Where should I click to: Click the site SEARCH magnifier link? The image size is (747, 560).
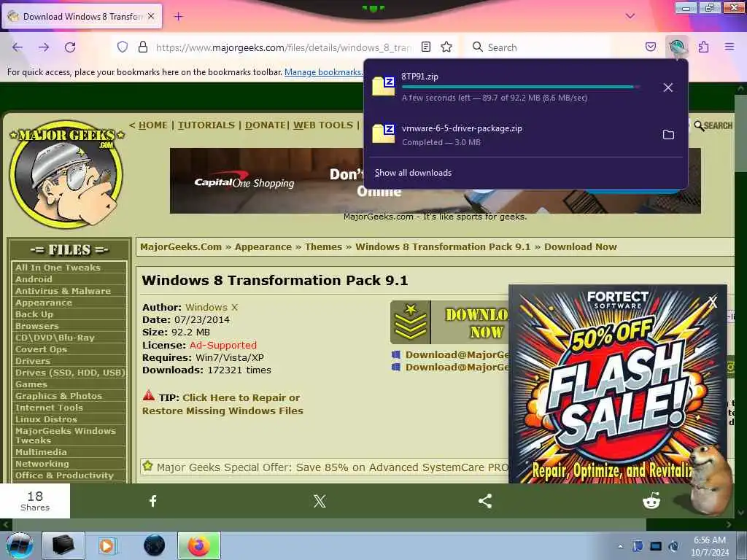click(x=713, y=125)
